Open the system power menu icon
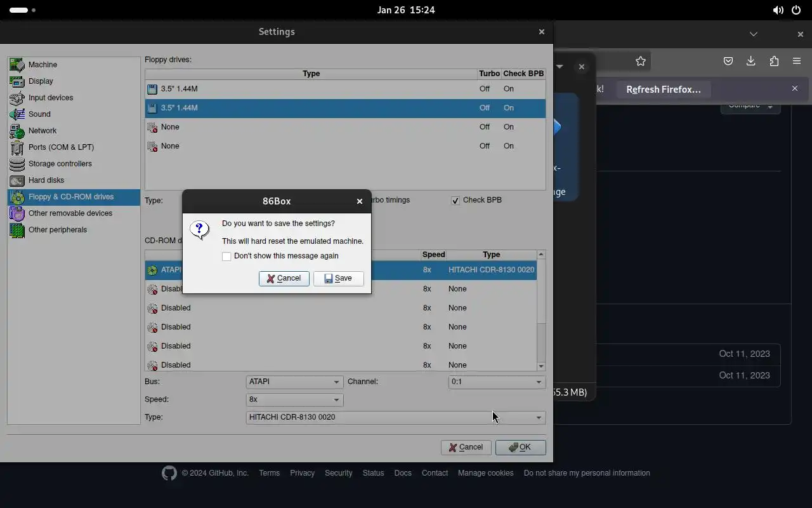Screen dimensions: 812x508 (x=796, y=10)
